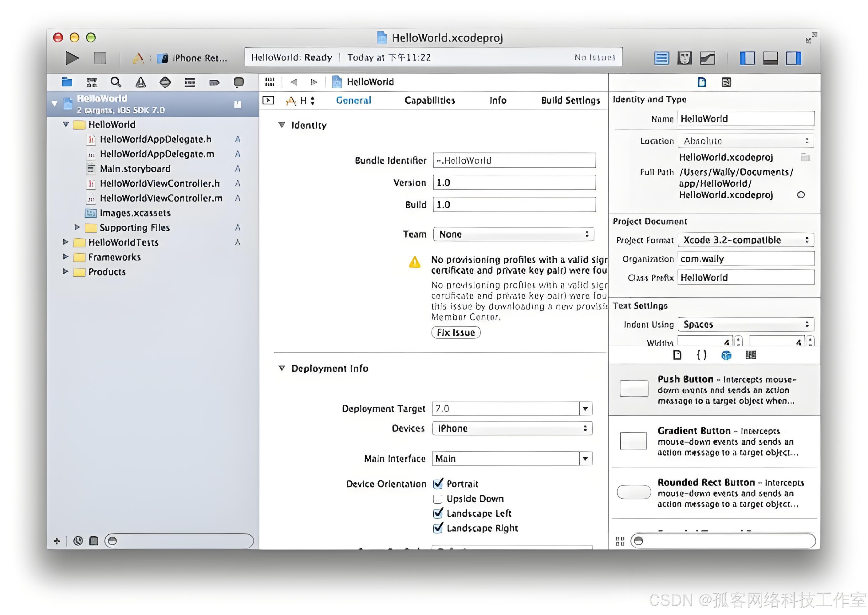Show the Object library cube icon
This screenshot has width=868, height=615.
726,355
